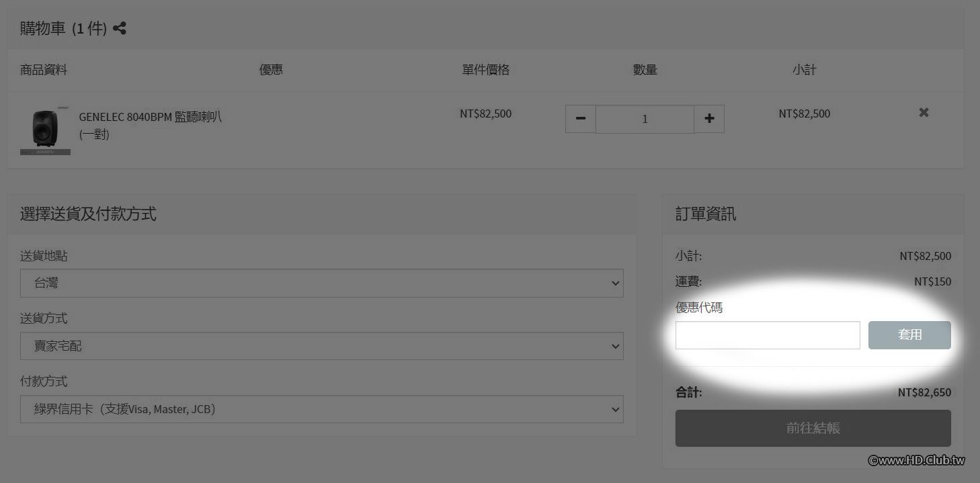
Task: Click the 訂單資訊 section heading
Action: 706,214
